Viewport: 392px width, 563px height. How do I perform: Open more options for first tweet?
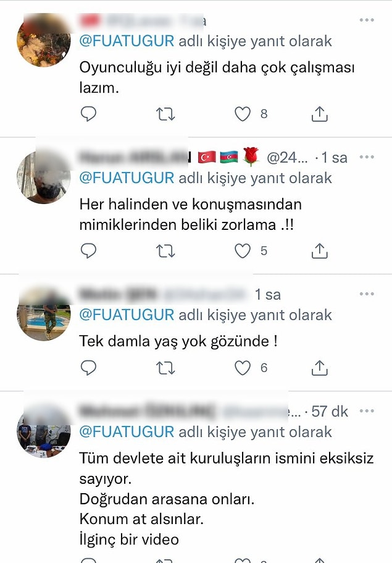(x=367, y=20)
